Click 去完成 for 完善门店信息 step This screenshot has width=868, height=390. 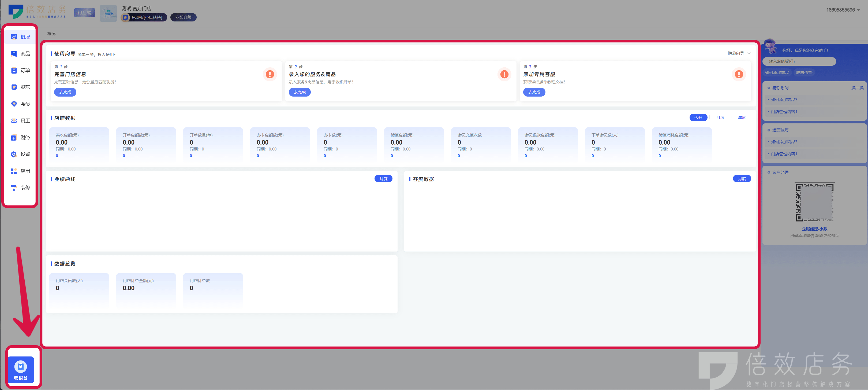pyautogui.click(x=65, y=92)
